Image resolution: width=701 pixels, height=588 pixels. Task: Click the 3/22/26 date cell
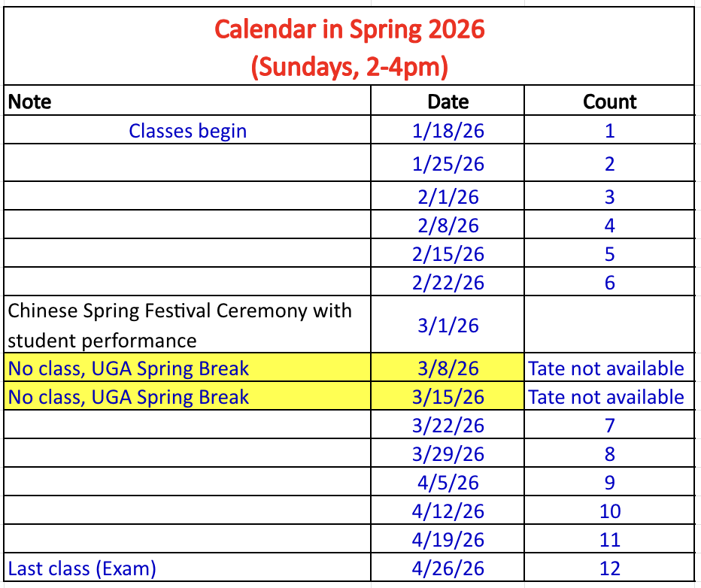point(448,426)
